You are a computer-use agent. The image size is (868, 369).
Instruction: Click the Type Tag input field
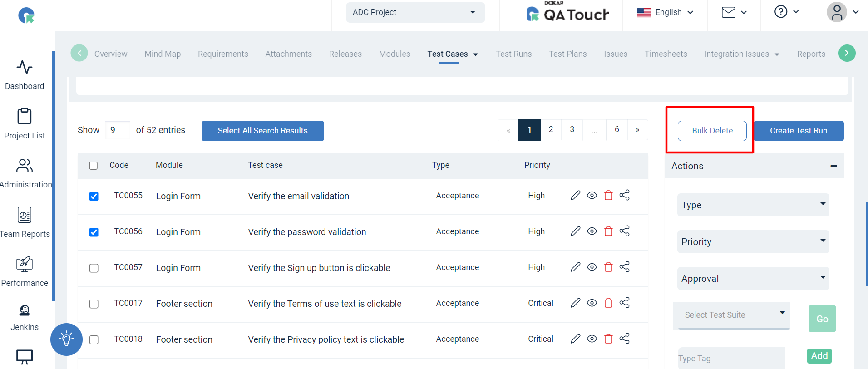(732, 358)
